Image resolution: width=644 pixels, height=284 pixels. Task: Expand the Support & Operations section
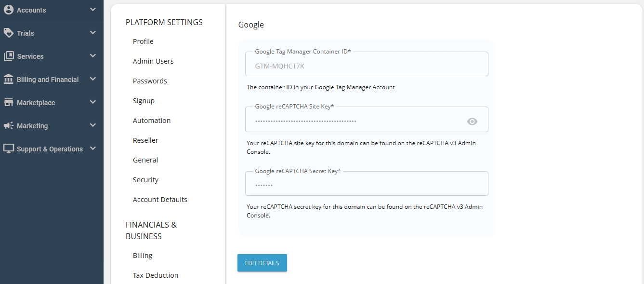pos(93,149)
